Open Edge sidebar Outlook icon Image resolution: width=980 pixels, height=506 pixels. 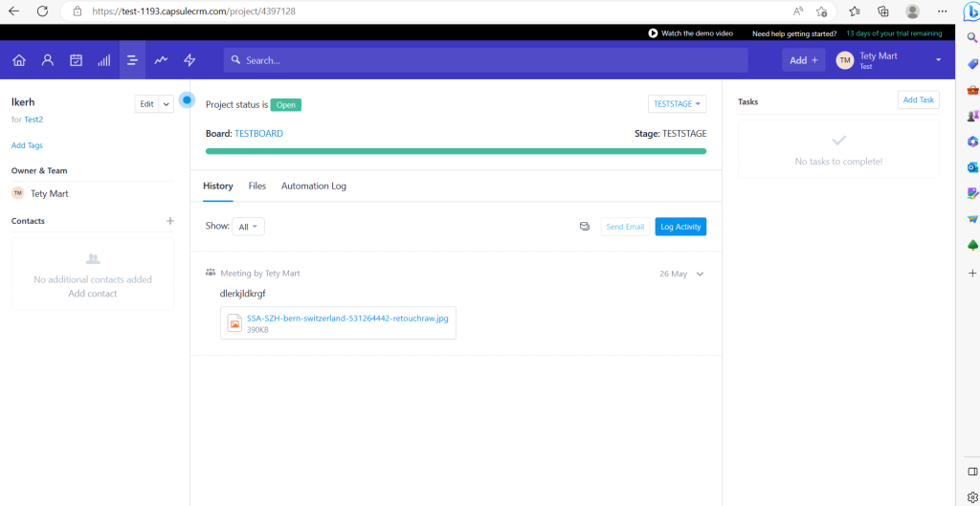pyautogui.click(x=972, y=167)
